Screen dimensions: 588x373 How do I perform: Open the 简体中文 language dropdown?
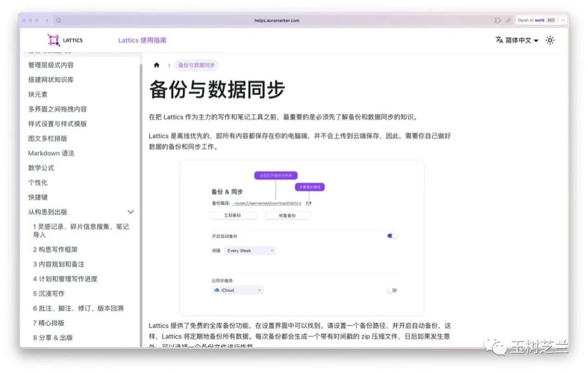click(517, 40)
